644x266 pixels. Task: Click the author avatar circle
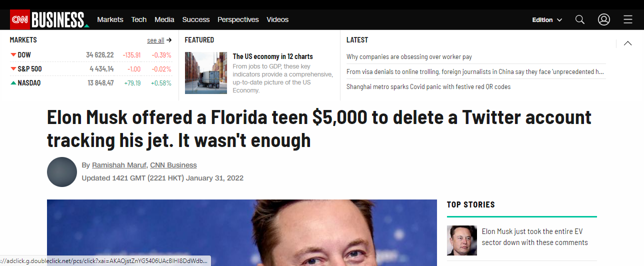click(x=62, y=172)
